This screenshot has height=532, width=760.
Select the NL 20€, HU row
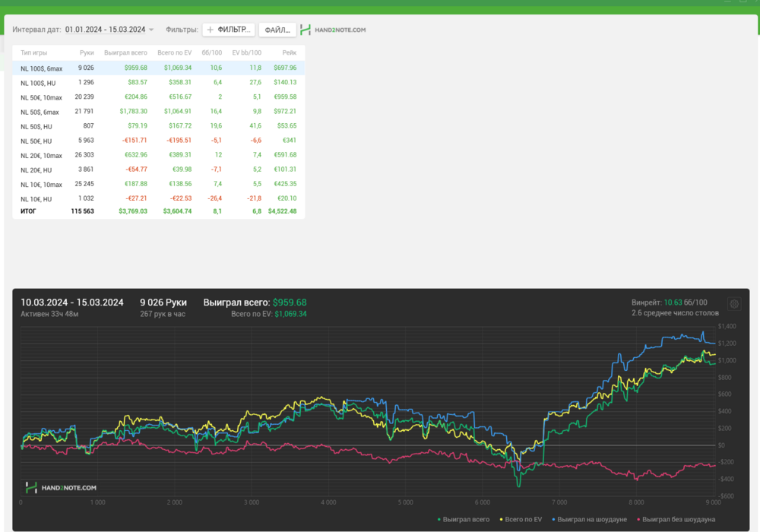click(x=159, y=169)
